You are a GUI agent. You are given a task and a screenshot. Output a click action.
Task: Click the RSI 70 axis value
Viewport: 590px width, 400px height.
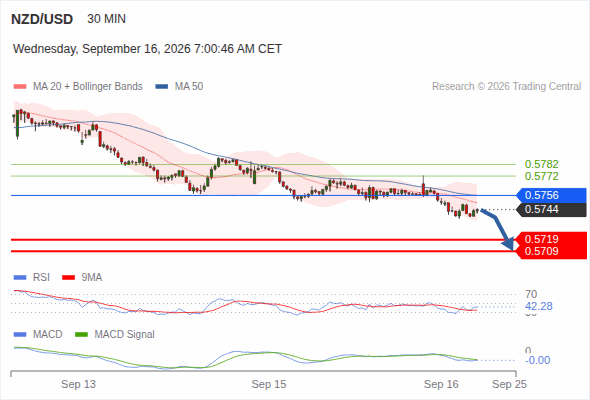[x=531, y=294]
